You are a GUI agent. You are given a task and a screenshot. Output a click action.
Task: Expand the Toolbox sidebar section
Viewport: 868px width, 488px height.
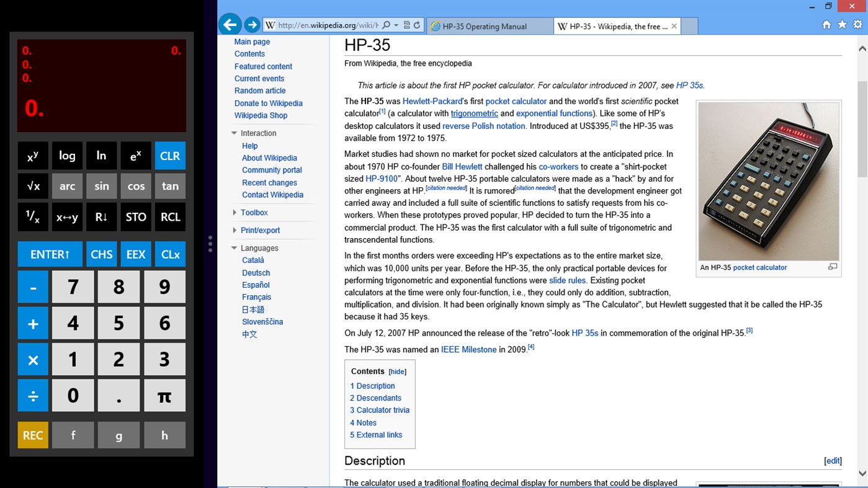pyautogui.click(x=254, y=213)
